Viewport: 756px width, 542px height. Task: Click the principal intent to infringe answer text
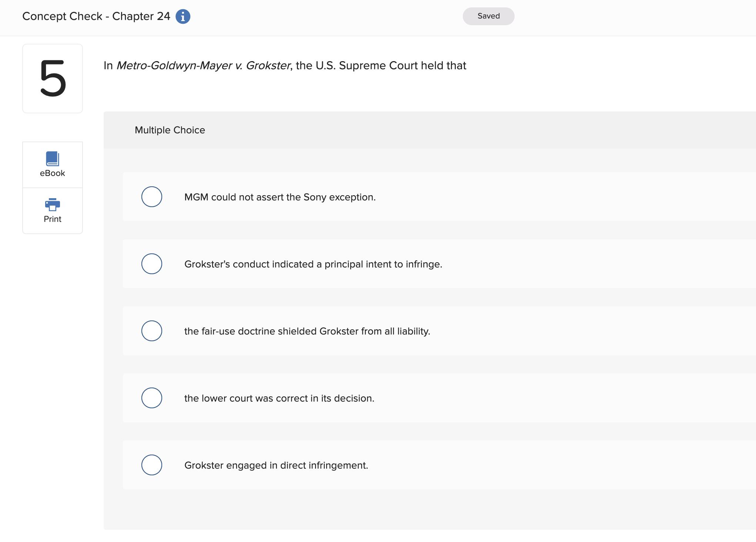pos(313,264)
